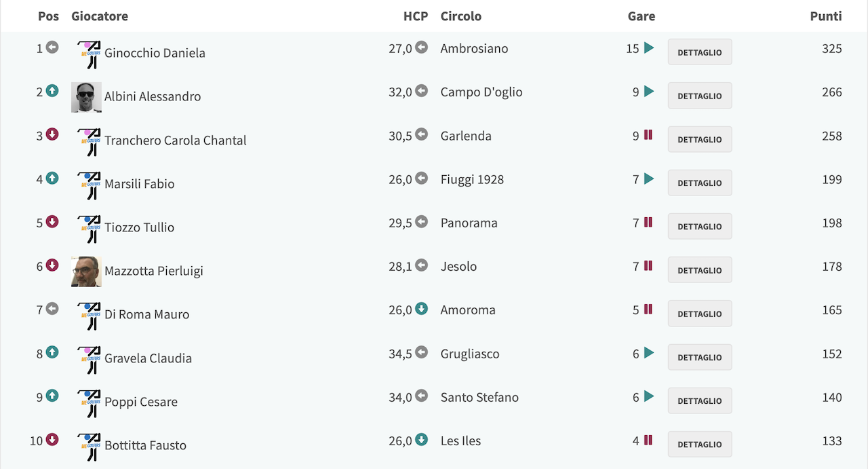Click teal down arrow next to Di Roma Mauro's HCP
This screenshot has width=868, height=469.
tap(421, 309)
